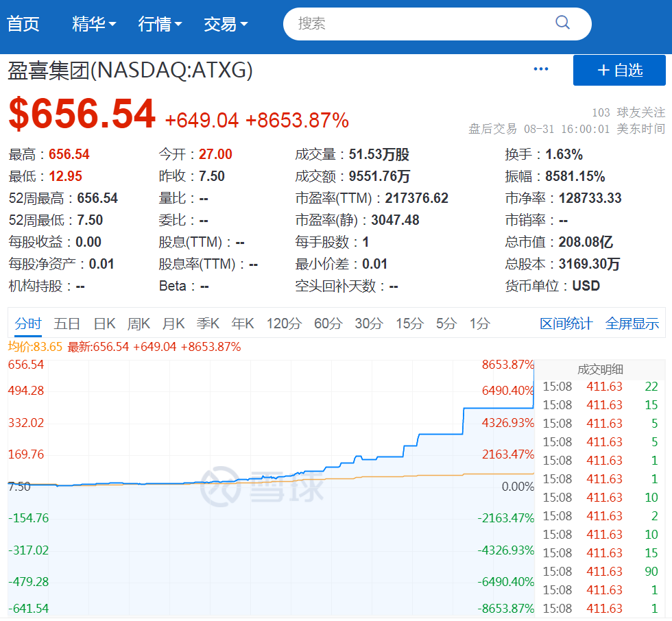
Task: Switch to 周K chart view
Action: tap(139, 324)
